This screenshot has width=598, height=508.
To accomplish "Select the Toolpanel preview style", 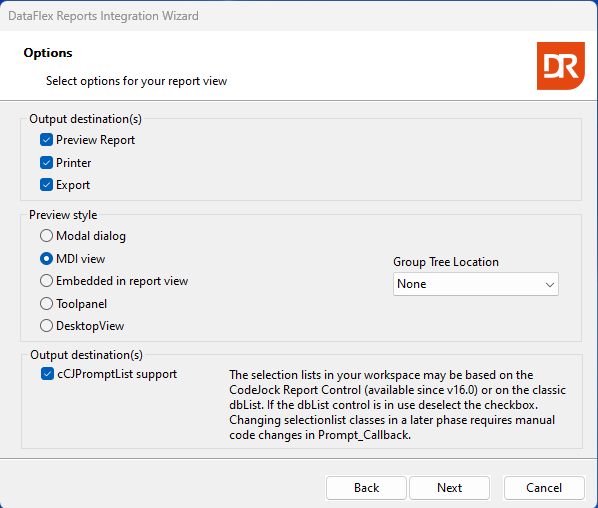I will pyautogui.click(x=46, y=304).
